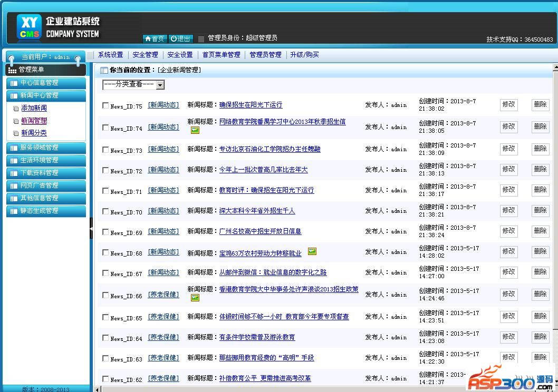Open the 新闻分类 sidebar link
This screenshot has width=558, height=392.
pos(34,133)
